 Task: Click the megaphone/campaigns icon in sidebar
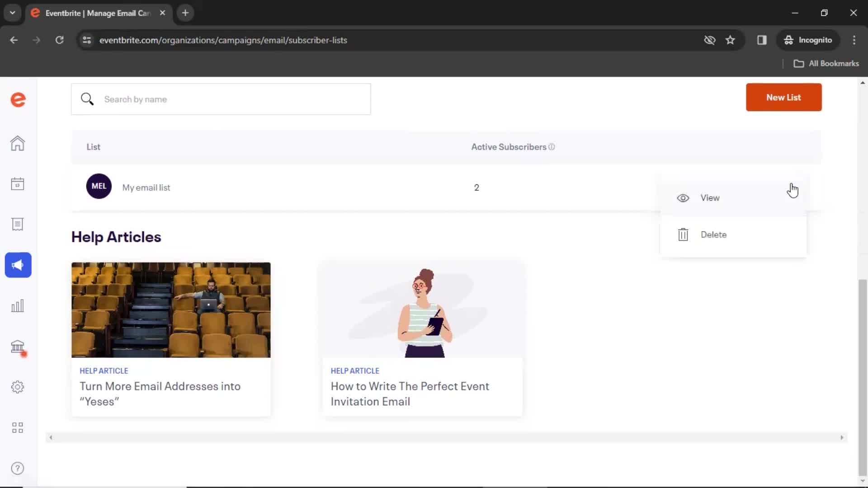tap(18, 265)
